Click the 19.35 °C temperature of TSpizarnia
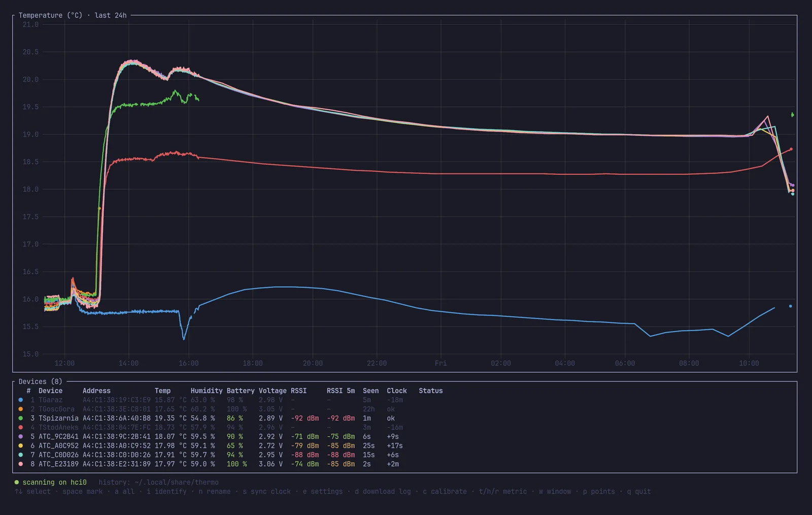Viewport: 812px width, 515px height. 171,418
